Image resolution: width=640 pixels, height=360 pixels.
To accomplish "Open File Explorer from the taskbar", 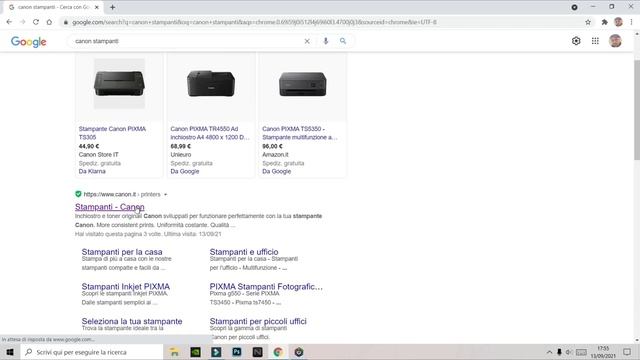I will click(x=174, y=352).
